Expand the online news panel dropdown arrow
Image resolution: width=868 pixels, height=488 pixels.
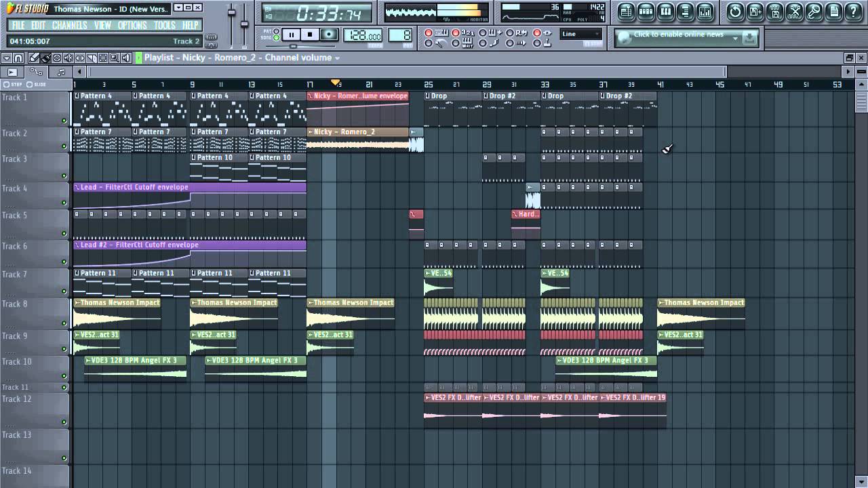pos(735,39)
